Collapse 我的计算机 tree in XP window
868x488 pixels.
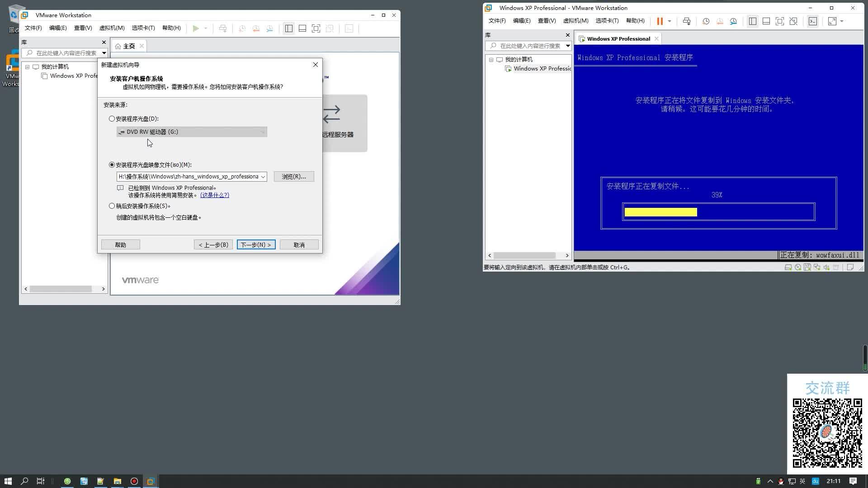click(491, 60)
